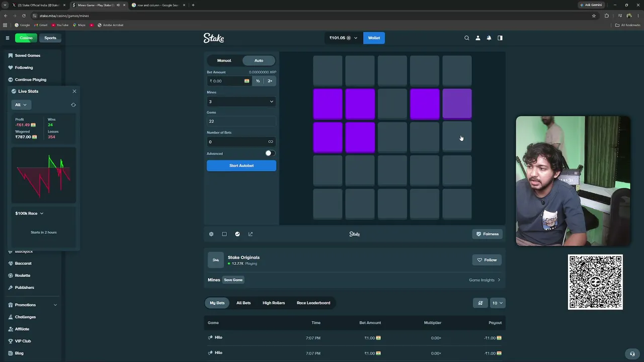Open a new browser tab
Image resolution: width=644 pixels, height=362 pixels.
(193, 5)
